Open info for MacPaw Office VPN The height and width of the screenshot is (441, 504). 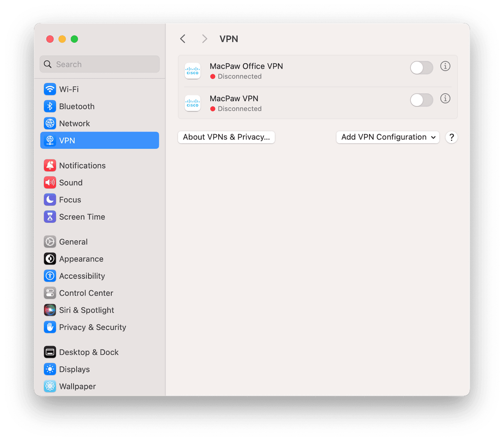coord(445,66)
